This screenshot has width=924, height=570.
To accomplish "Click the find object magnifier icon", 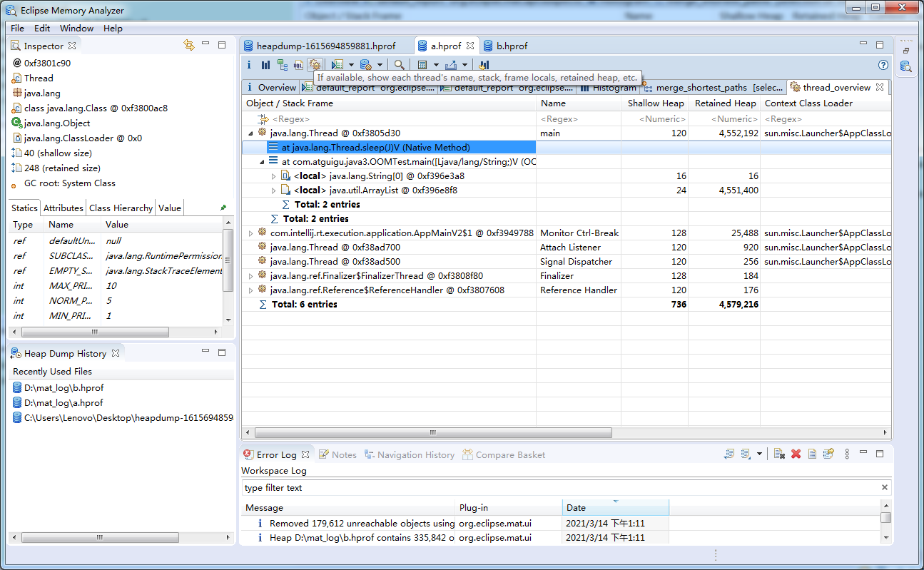I will [400, 65].
